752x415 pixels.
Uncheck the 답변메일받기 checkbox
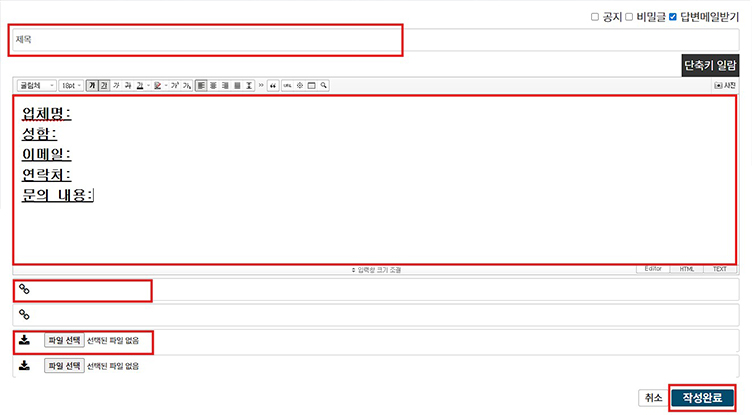pos(673,17)
